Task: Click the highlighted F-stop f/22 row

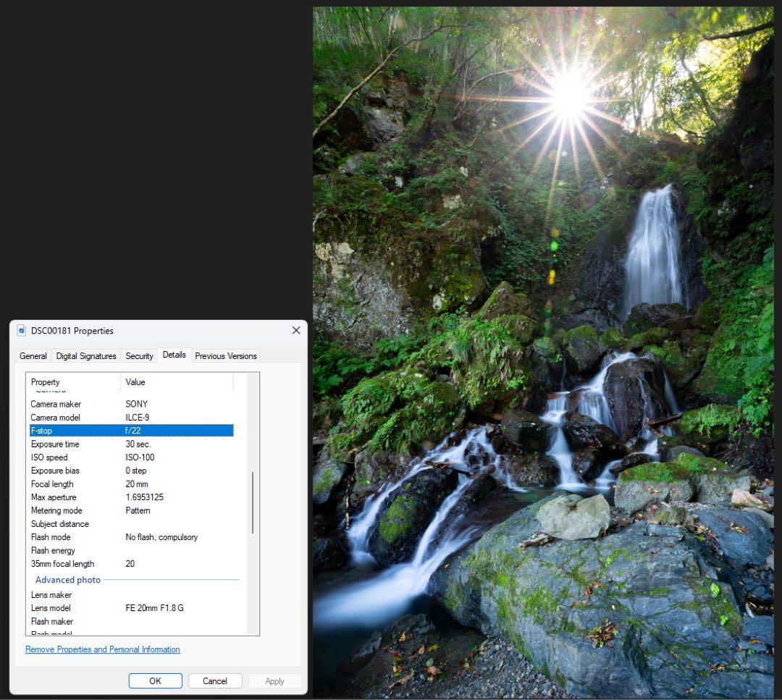Action: point(130,431)
